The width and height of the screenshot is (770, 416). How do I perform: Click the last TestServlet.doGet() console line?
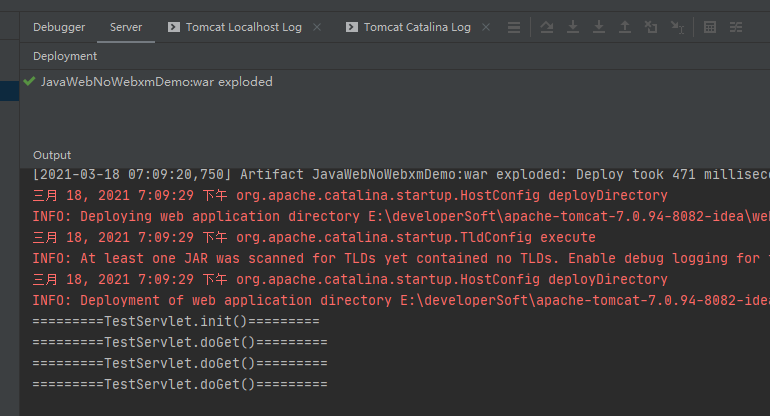(179, 384)
